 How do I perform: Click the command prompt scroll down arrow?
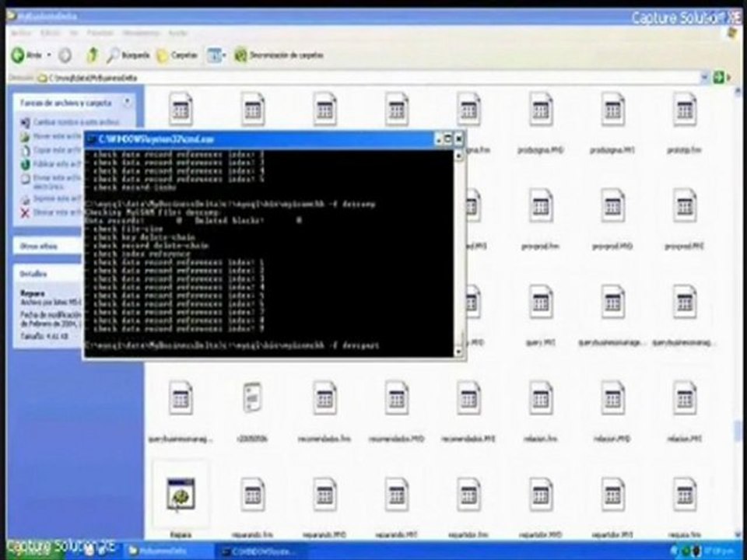point(459,352)
